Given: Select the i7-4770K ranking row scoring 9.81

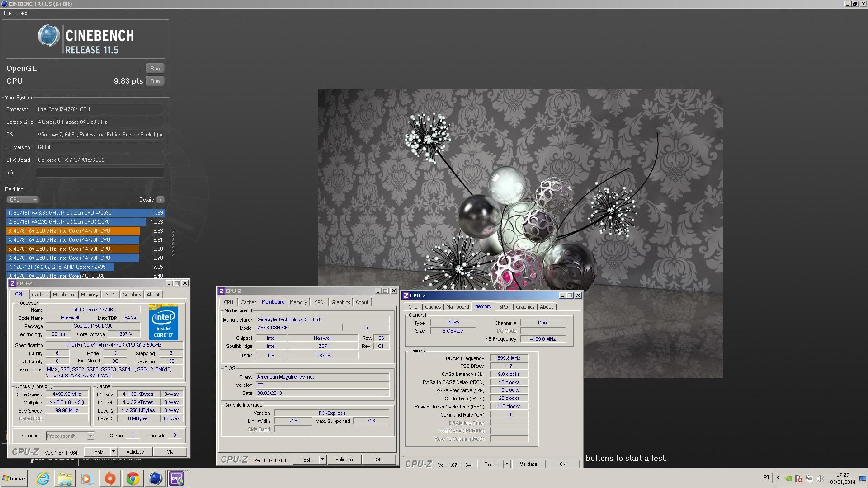Looking at the screenshot, I should (x=85, y=240).
